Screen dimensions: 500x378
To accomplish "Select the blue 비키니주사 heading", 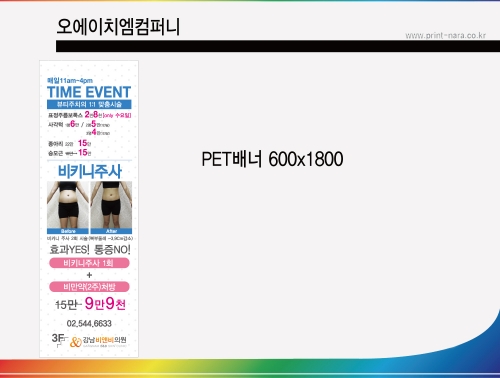I will 90,171.
